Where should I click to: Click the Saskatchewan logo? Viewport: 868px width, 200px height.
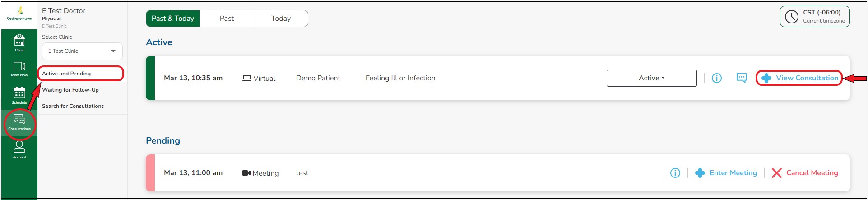pyautogui.click(x=19, y=14)
